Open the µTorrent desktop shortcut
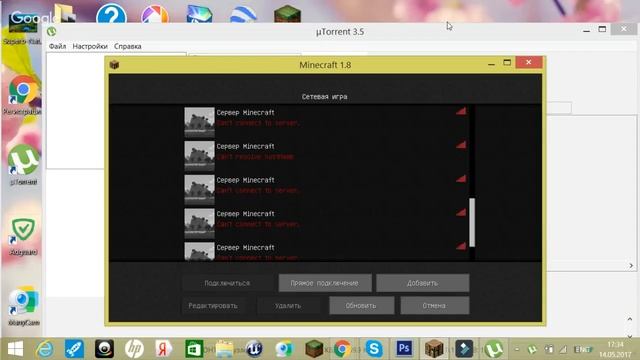The image size is (640, 360). tap(23, 165)
